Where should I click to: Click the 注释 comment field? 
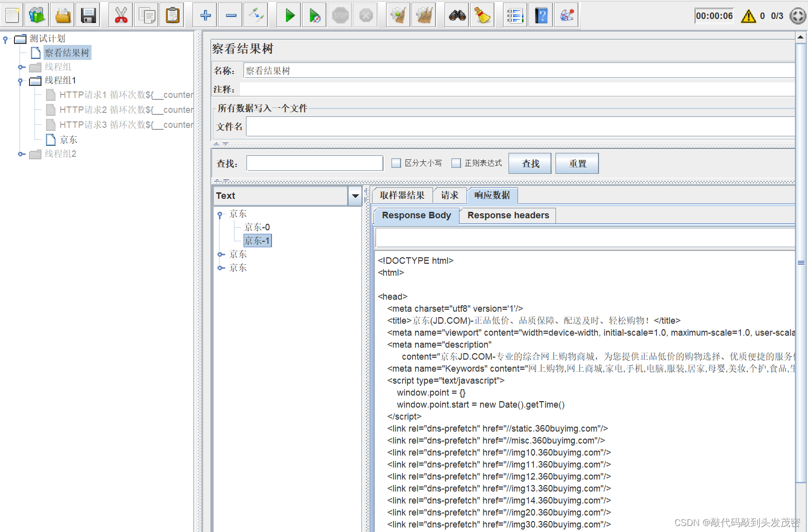(x=517, y=89)
